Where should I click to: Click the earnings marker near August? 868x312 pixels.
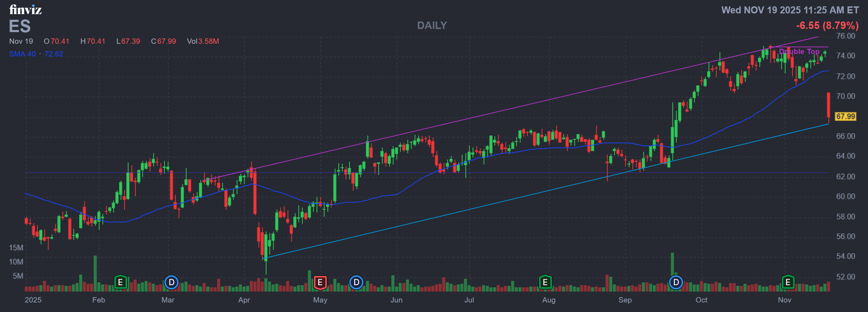545,282
